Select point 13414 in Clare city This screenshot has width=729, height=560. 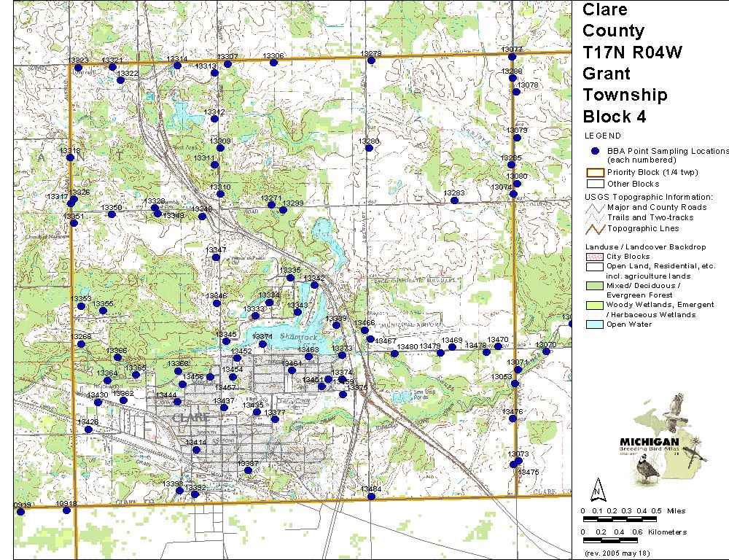pos(196,449)
